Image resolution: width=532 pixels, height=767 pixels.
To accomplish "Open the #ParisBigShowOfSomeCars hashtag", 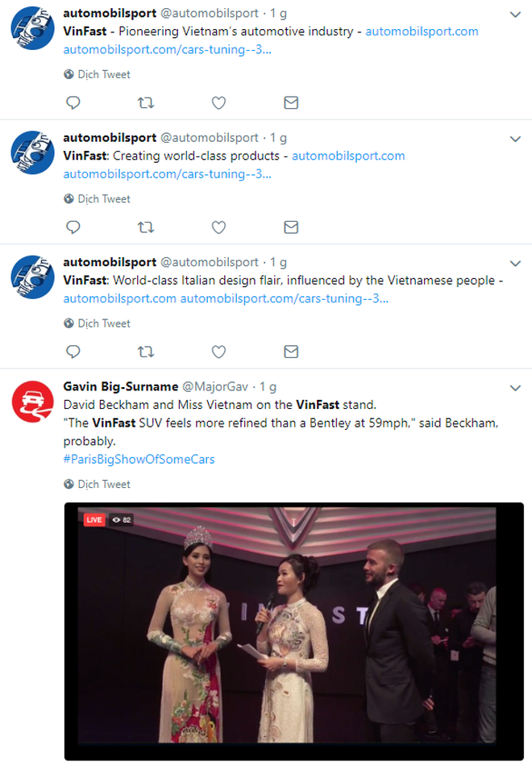I will pyautogui.click(x=139, y=458).
